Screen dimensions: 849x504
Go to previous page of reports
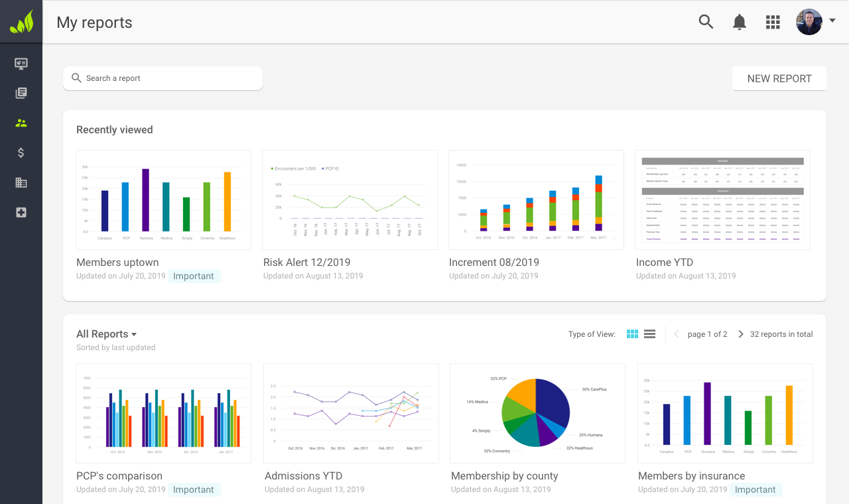point(677,334)
